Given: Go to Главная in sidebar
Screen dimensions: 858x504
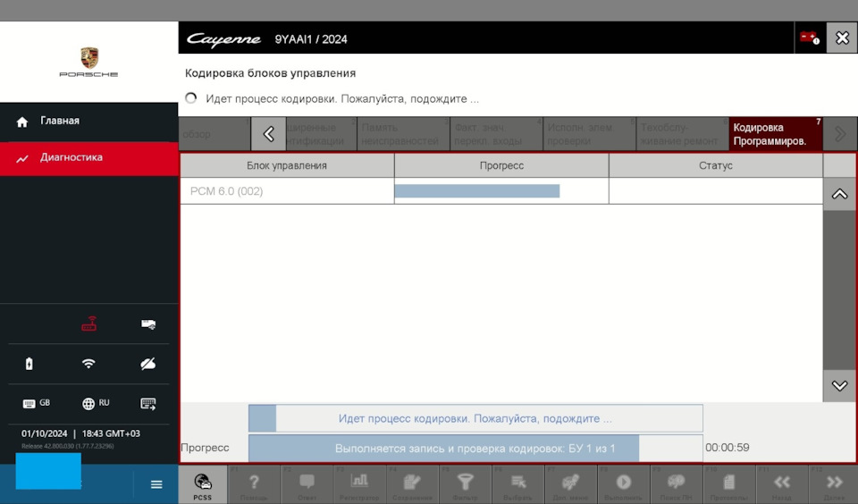Looking at the screenshot, I should [x=89, y=121].
